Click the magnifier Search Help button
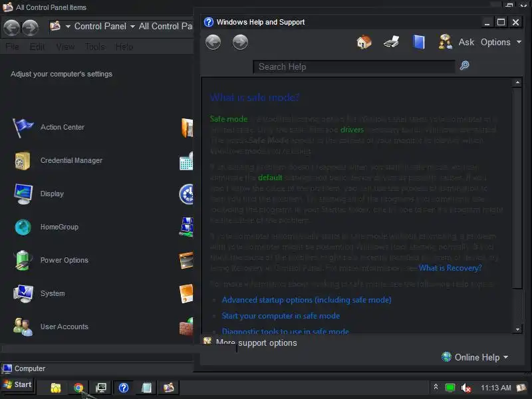This screenshot has height=399, width=532. pos(464,65)
